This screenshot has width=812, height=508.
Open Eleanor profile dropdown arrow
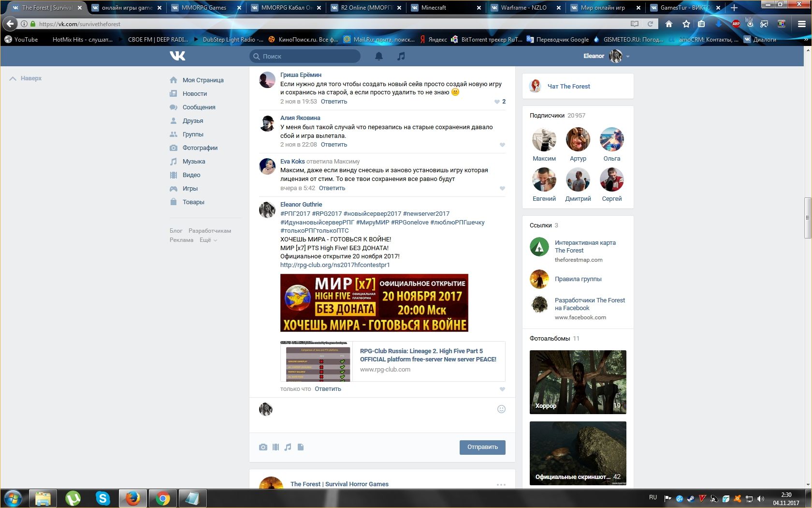[628, 57]
